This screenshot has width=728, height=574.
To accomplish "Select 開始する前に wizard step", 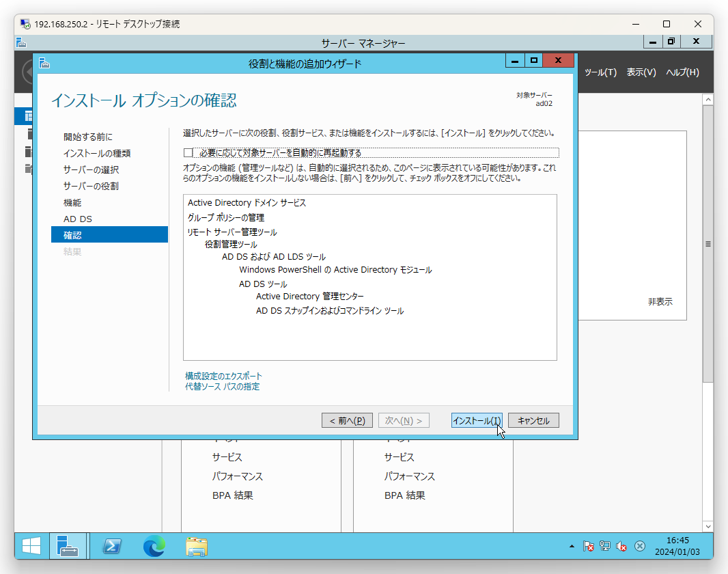I will click(x=87, y=137).
